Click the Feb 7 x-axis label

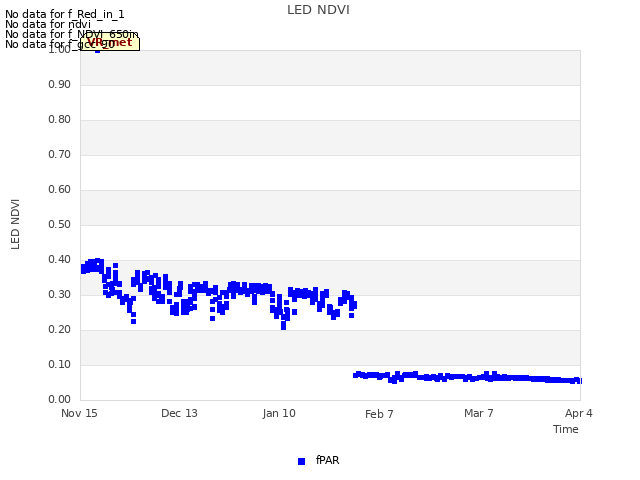tap(379, 414)
